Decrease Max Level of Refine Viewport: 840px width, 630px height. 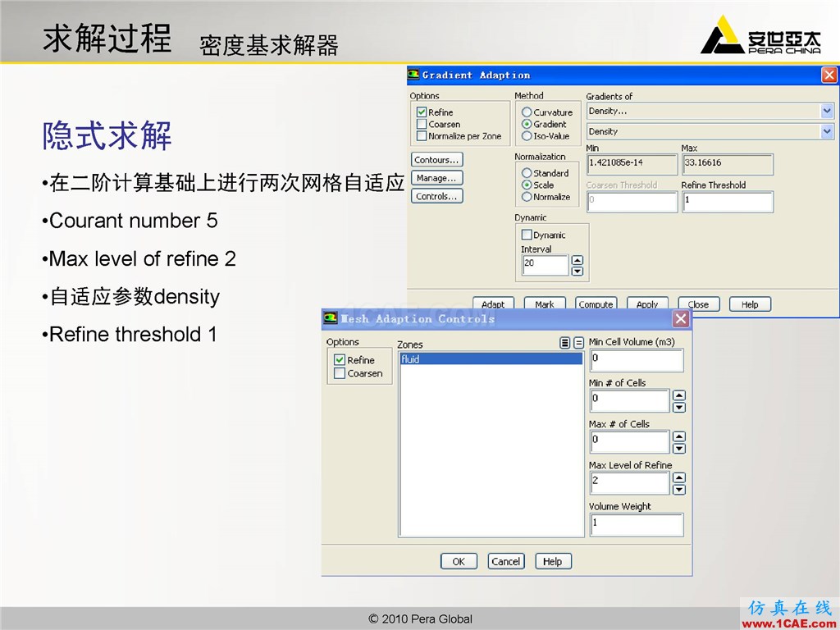point(678,490)
